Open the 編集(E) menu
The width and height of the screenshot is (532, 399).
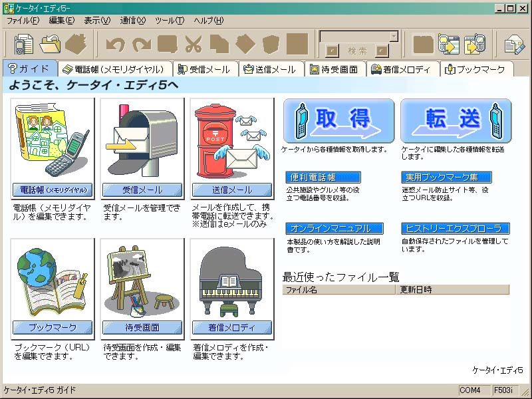(x=61, y=21)
